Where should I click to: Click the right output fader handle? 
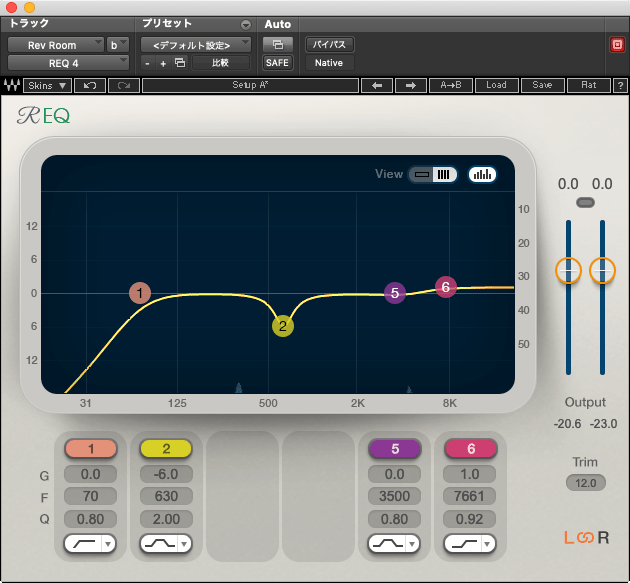pos(602,270)
